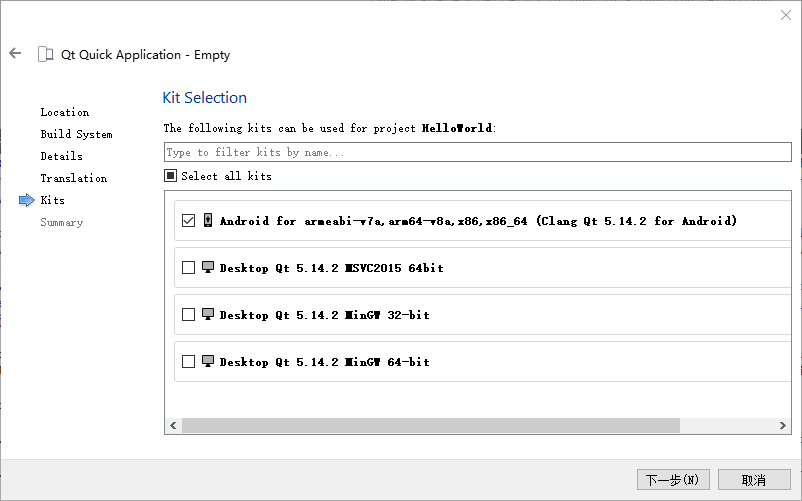The image size is (802, 501).
Task: Enable Desktop Qt 5.14.2 MinGW 64-bit kit
Action: tap(188, 361)
